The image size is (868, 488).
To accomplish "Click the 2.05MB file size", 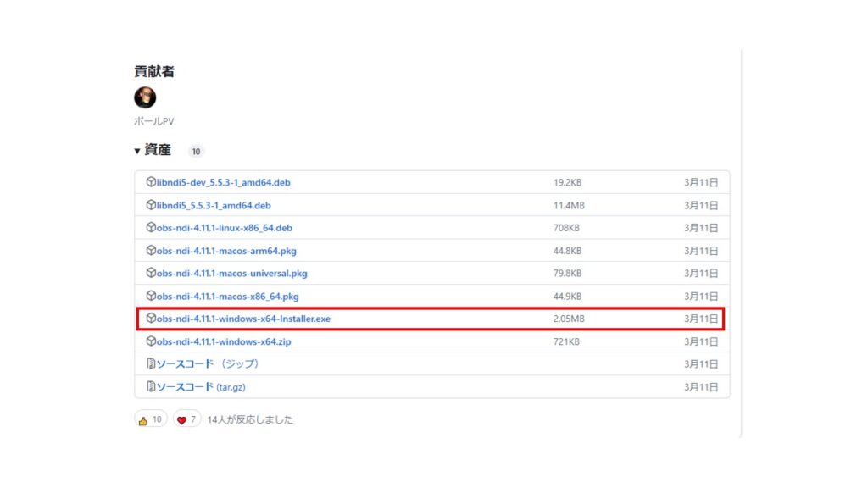I will click(x=569, y=319).
